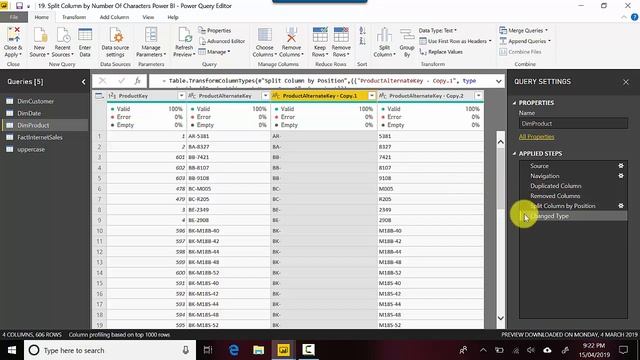Viewport: 640px width, 360px height.
Task: Click the fx add-step icon in formula bar
Action: [x=138, y=81]
